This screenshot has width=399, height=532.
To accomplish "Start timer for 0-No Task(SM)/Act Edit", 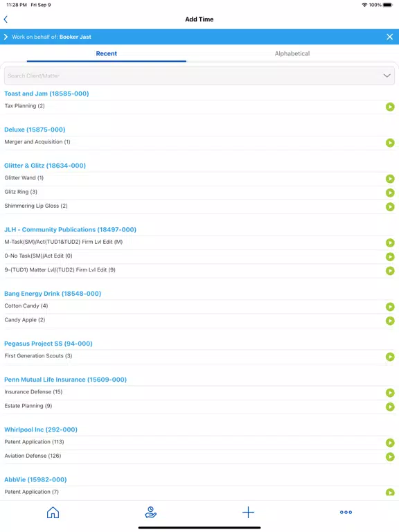I will pos(390,257).
